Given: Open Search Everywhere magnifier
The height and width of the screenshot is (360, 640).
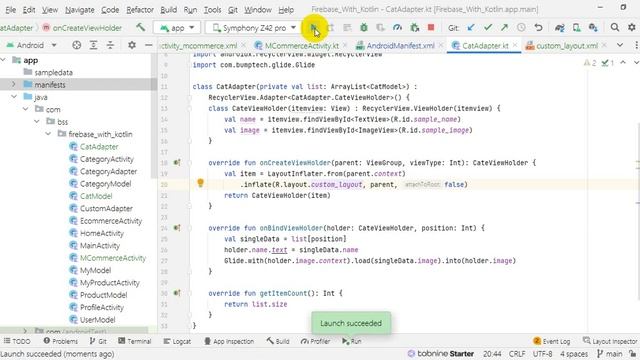Looking at the screenshot, I should tap(615, 28).
